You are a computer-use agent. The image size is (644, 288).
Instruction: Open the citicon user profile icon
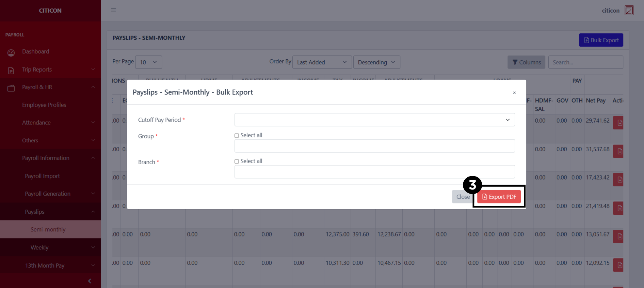point(629,10)
